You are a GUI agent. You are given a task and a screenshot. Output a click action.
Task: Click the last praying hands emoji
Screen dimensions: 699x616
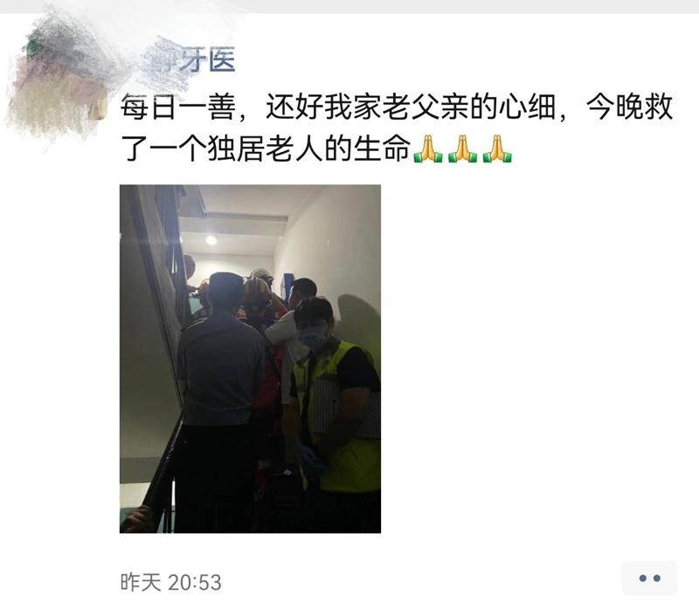click(x=497, y=149)
